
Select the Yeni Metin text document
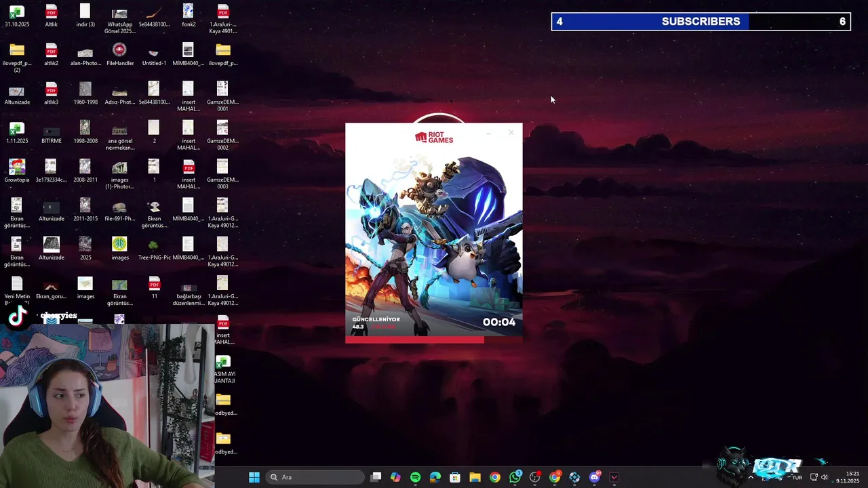point(17,289)
